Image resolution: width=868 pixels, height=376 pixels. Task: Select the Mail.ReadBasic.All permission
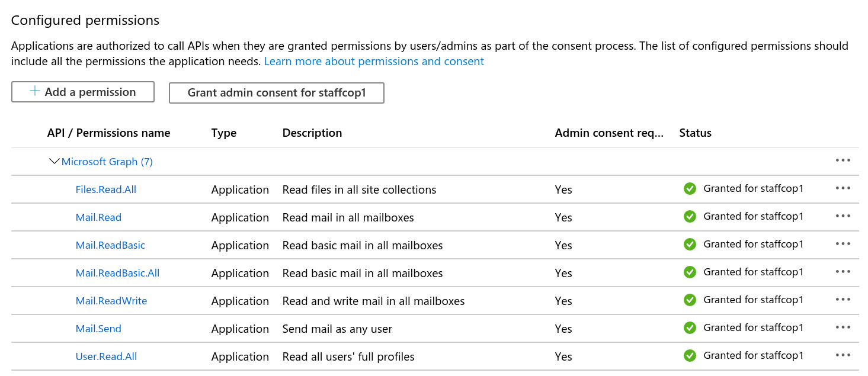click(117, 273)
